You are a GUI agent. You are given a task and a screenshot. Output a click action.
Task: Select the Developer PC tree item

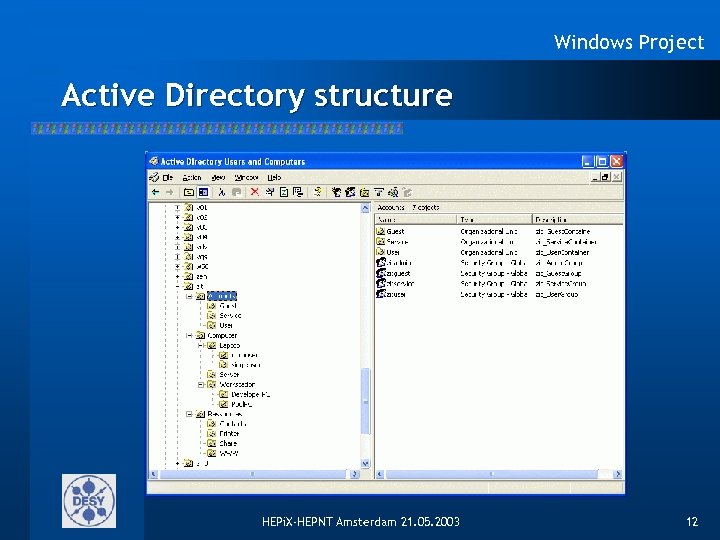[x=250, y=394]
